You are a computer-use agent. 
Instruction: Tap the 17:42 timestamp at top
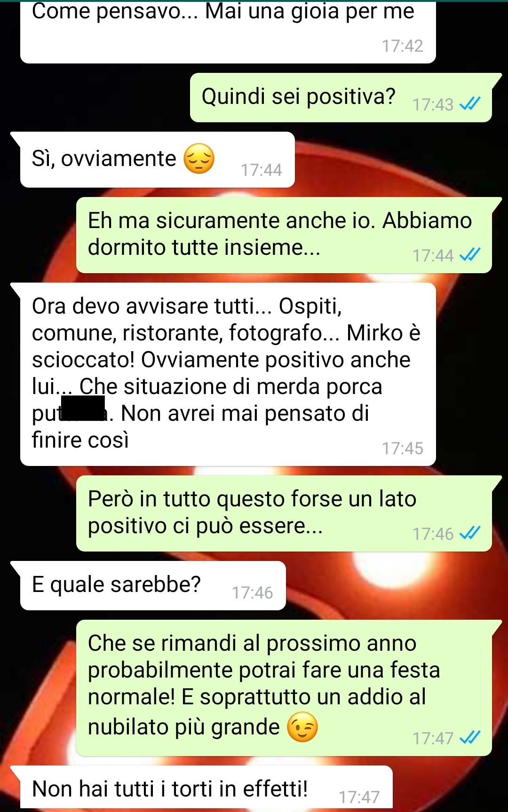pyautogui.click(x=403, y=46)
